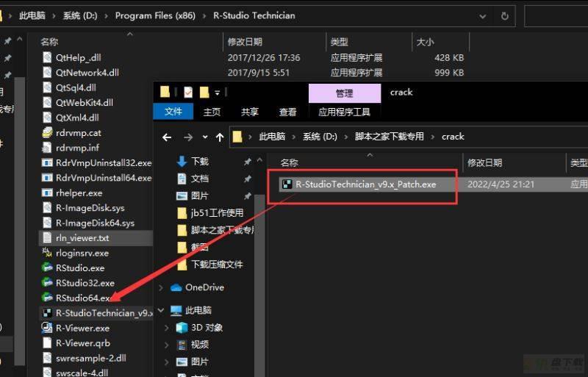Click folder icon in crack quick access toolbar
Screen dimensions: 588x377
204,93
